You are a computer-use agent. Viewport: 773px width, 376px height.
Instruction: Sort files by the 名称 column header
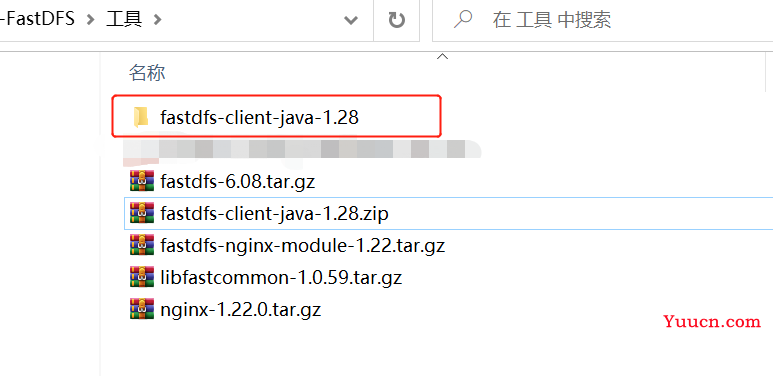coord(147,73)
